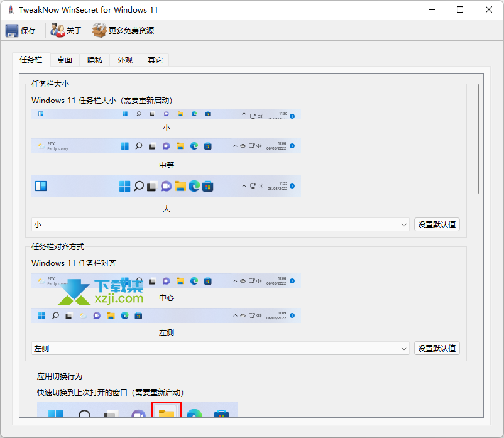Click the 应用切换行为 group heading
The width and height of the screenshot is (504, 438).
(x=60, y=376)
